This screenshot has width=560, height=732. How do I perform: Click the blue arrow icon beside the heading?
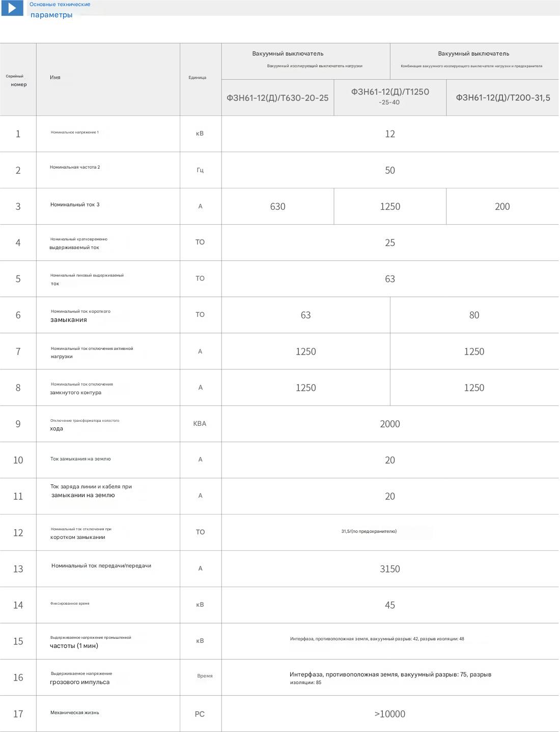click(x=12, y=8)
